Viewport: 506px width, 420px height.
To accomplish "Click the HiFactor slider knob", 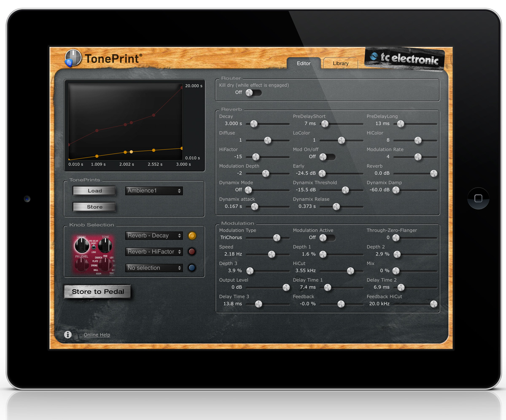I will tap(256, 157).
